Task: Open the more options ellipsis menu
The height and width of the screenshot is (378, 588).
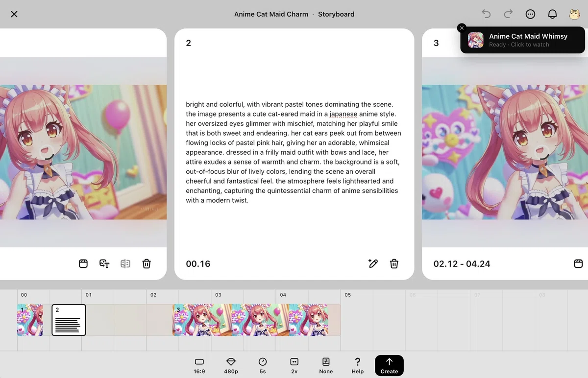Action: coord(530,14)
